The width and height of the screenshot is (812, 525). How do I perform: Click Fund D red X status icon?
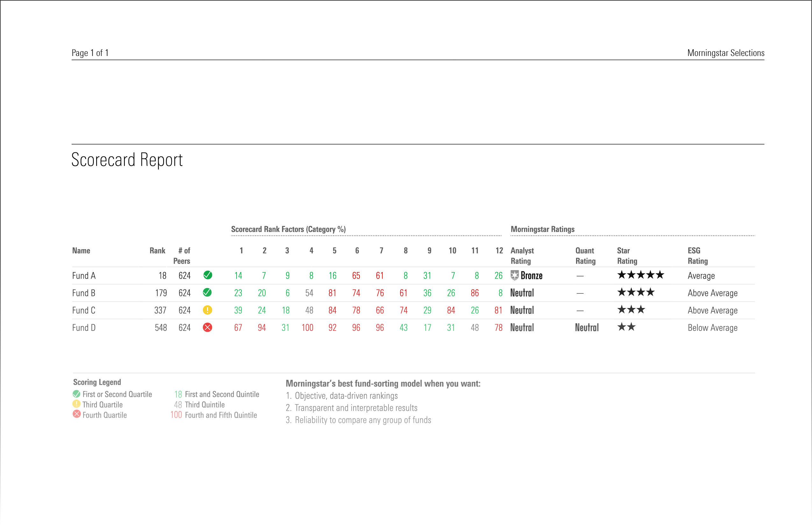(207, 327)
